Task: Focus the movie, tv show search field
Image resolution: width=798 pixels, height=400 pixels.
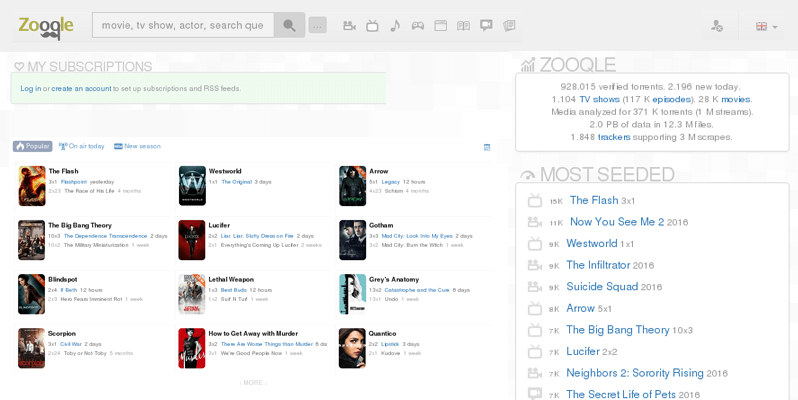Action: (x=183, y=25)
